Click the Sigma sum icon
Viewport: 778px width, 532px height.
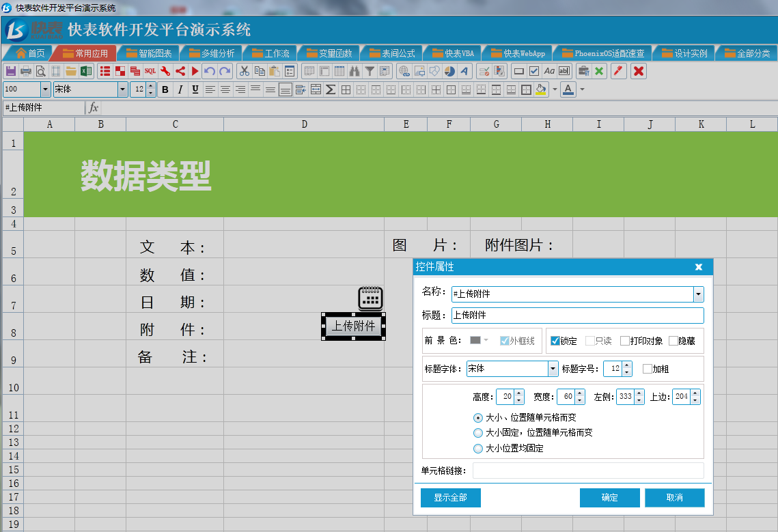(331, 89)
